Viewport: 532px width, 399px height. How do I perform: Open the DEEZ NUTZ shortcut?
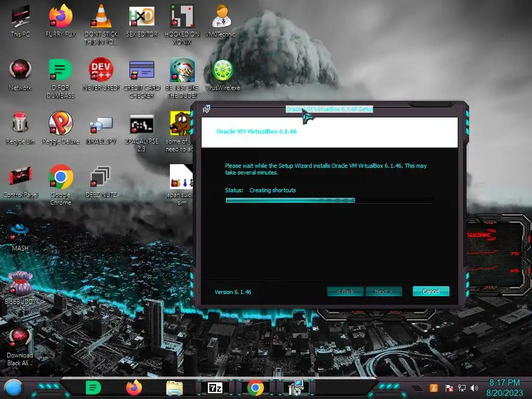pyautogui.click(x=101, y=182)
